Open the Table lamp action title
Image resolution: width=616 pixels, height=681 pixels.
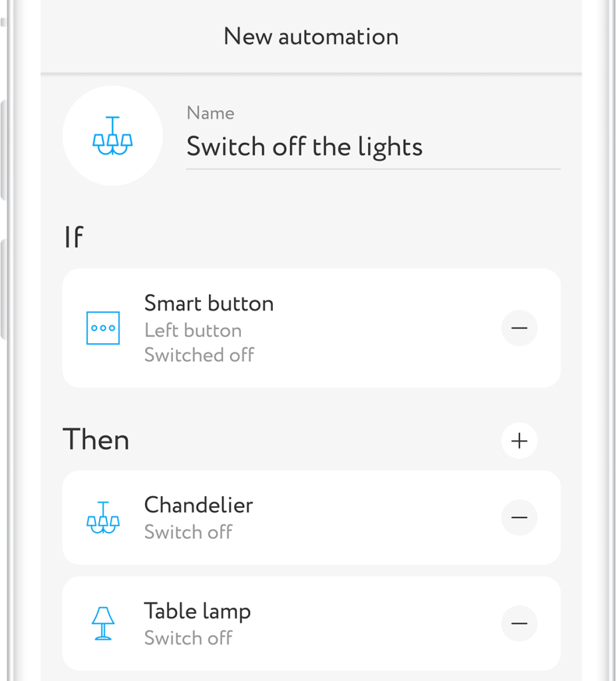click(x=197, y=611)
